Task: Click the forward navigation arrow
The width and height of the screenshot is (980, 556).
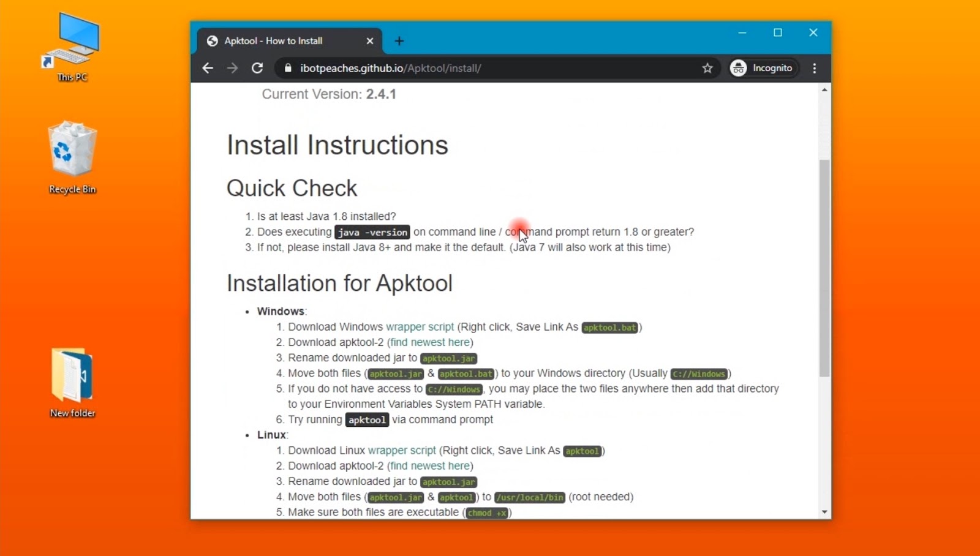Action: click(232, 68)
